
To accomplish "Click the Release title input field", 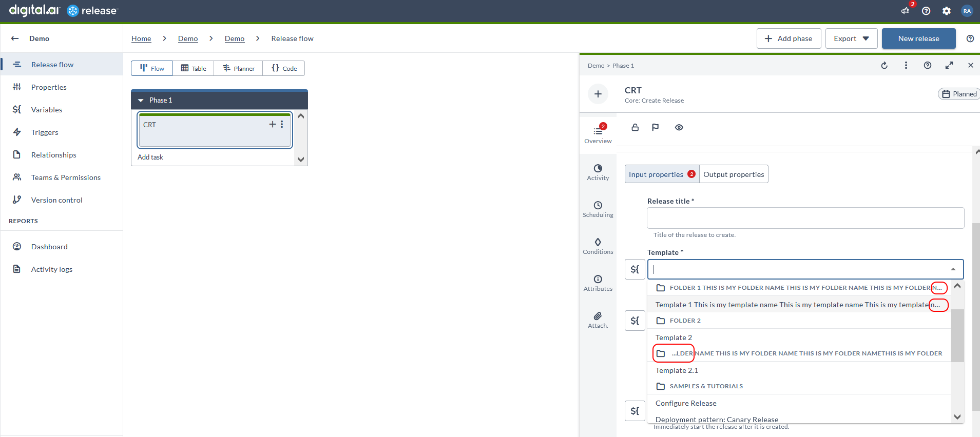I will (x=805, y=218).
